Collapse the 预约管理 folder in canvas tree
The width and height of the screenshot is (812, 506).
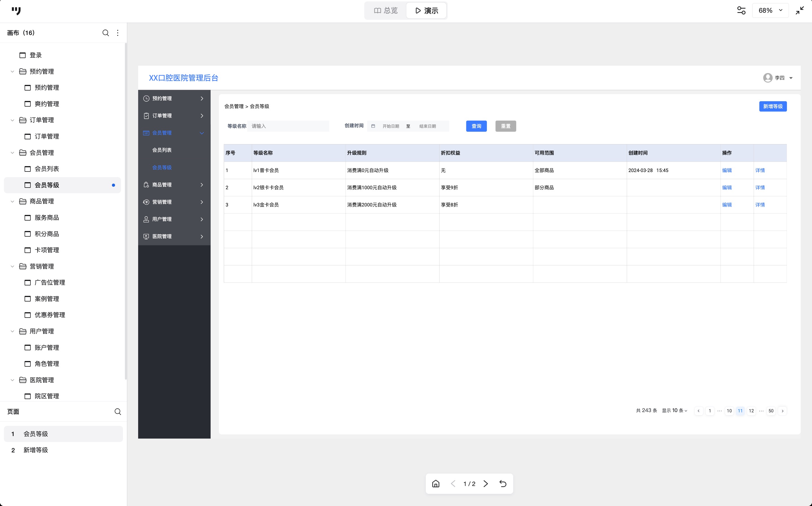[x=12, y=71]
